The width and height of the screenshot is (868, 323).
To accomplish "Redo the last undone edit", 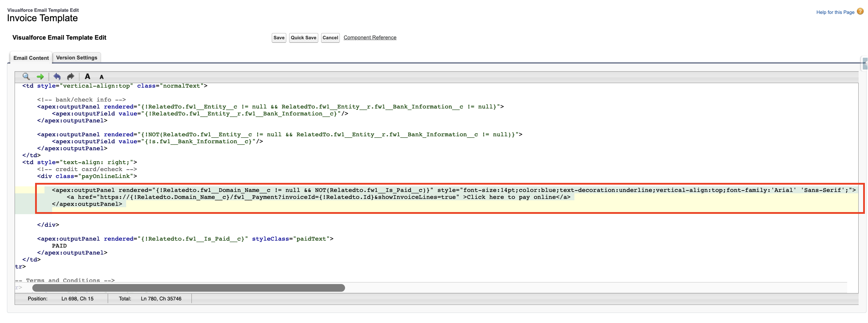I will (x=71, y=76).
